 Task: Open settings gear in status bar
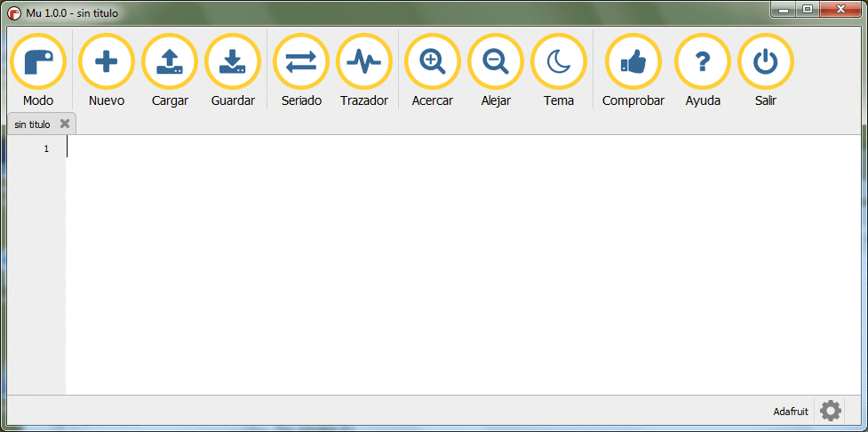[x=831, y=411]
